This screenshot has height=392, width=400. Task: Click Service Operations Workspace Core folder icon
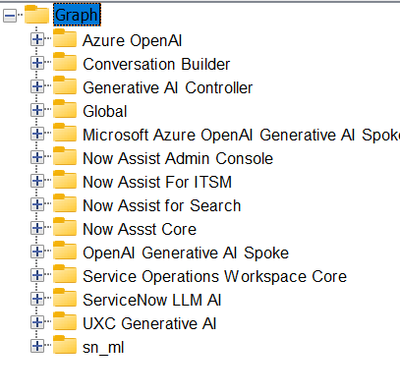coord(65,275)
